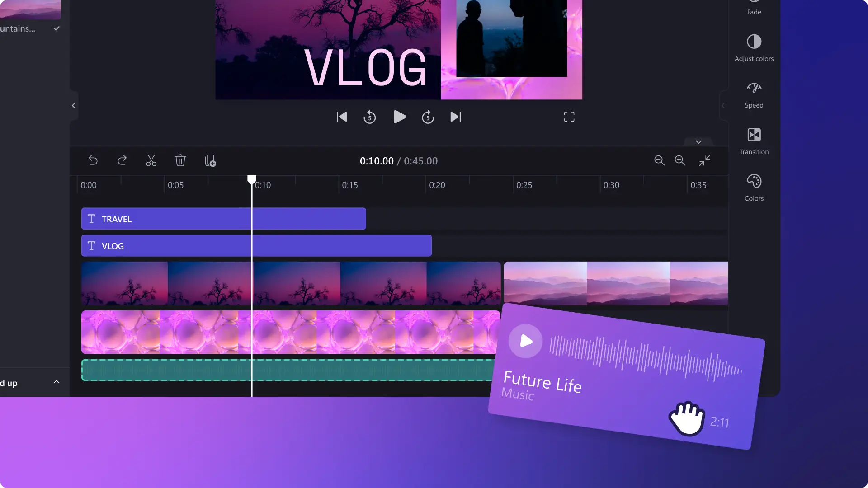
Task: Toggle the collapse left panel arrow
Action: (73, 105)
